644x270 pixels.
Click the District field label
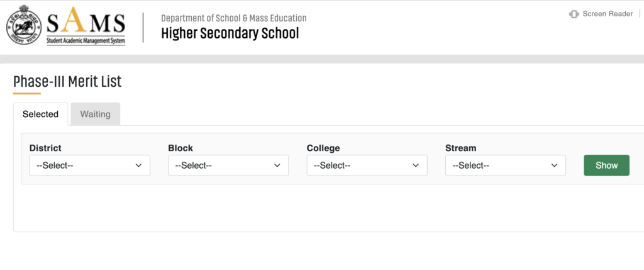(45, 148)
